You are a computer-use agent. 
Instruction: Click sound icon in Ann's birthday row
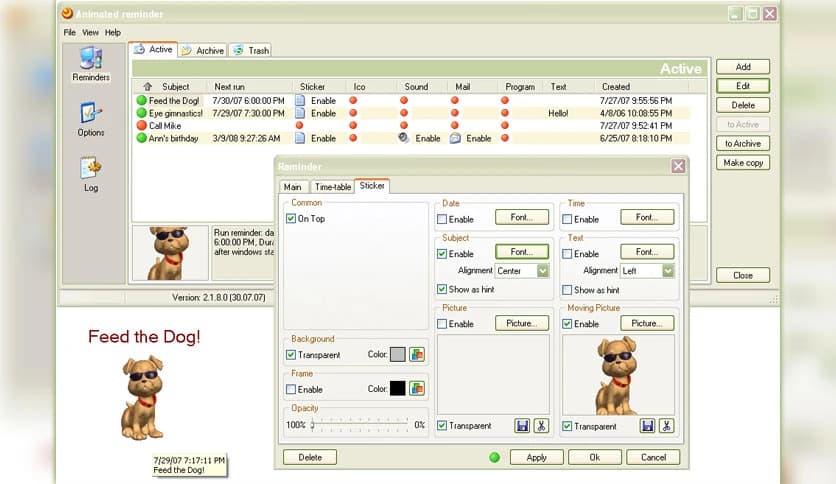[404, 138]
